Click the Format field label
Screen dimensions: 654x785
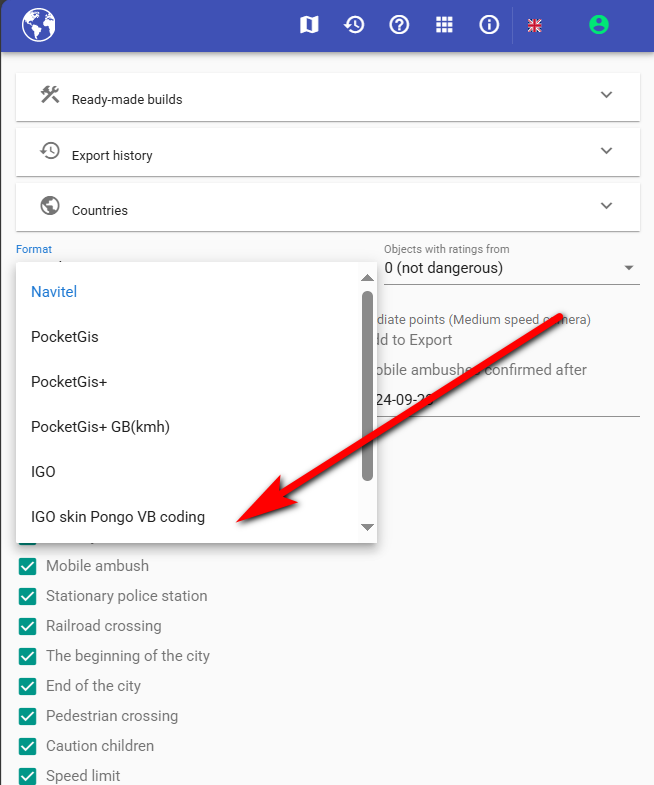point(34,249)
